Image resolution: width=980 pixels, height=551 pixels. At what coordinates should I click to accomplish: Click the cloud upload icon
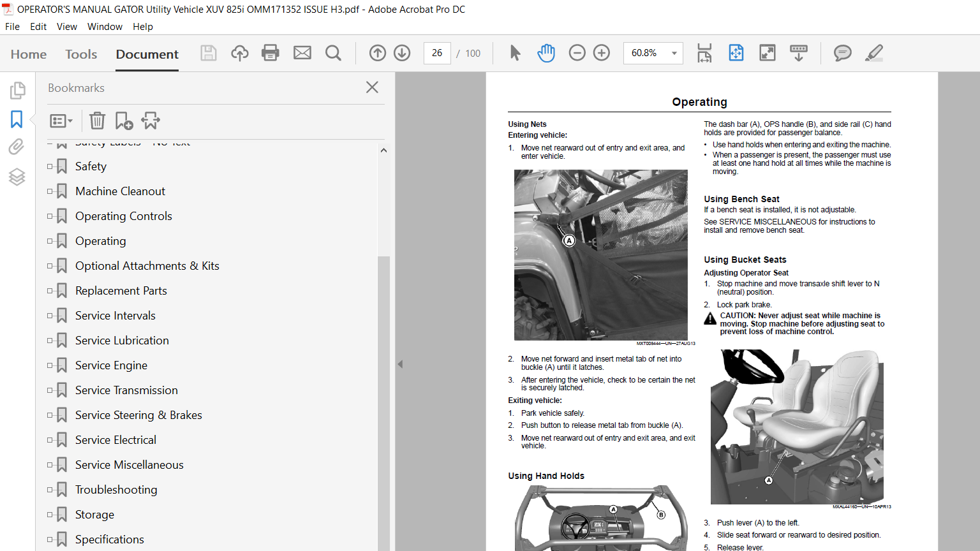(240, 53)
